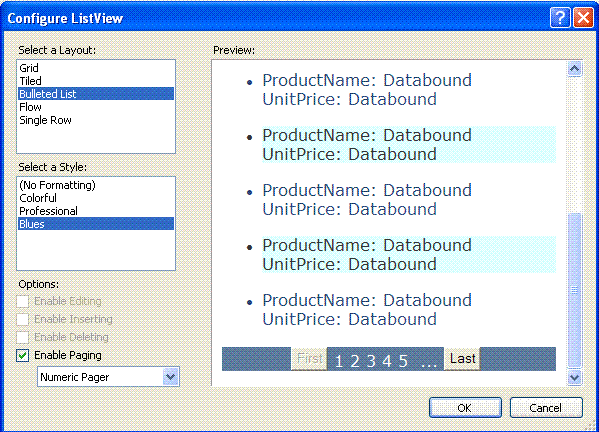Image resolution: width=599 pixels, height=432 pixels.
Task: Choose the Single Row layout
Action: [x=96, y=120]
